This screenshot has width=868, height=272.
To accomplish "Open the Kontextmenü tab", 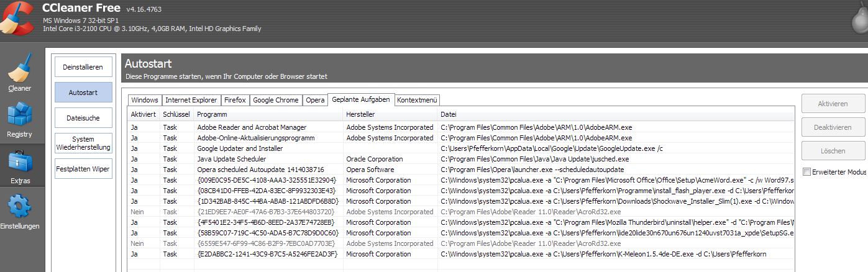I will point(418,100).
